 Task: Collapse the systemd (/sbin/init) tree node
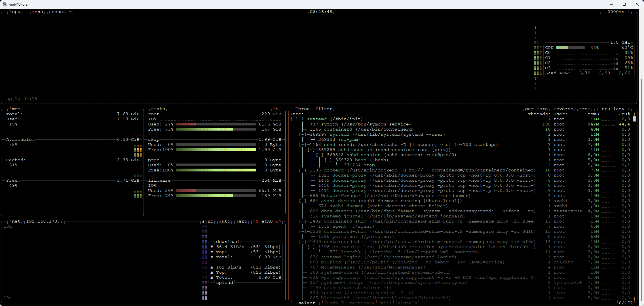pos(294,119)
